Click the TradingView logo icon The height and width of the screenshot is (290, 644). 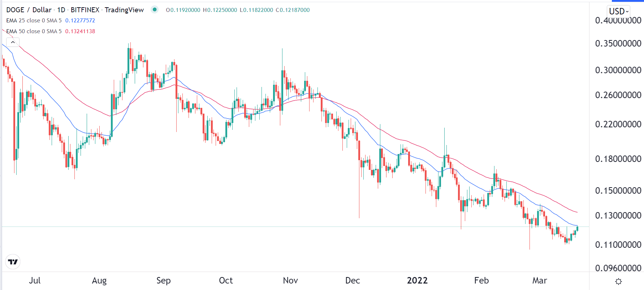coord(13,262)
